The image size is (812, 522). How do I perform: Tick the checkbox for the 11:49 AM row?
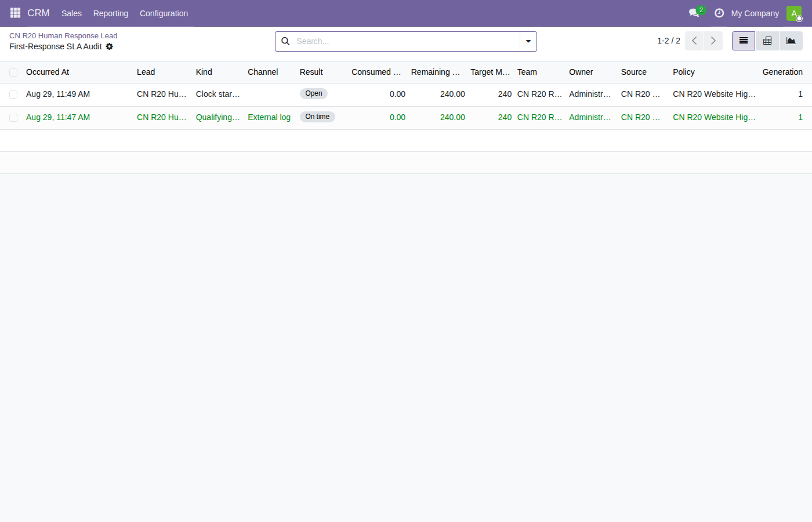pos(13,95)
